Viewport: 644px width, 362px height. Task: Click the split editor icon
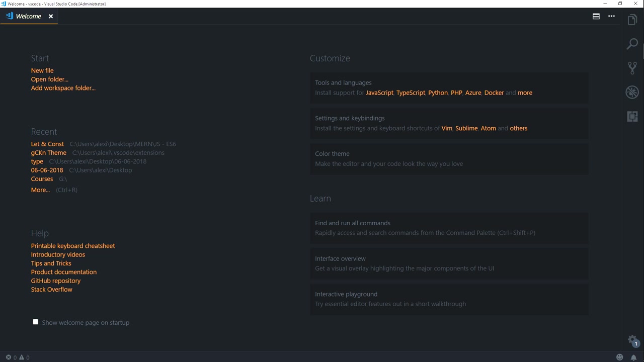(x=596, y=16)
